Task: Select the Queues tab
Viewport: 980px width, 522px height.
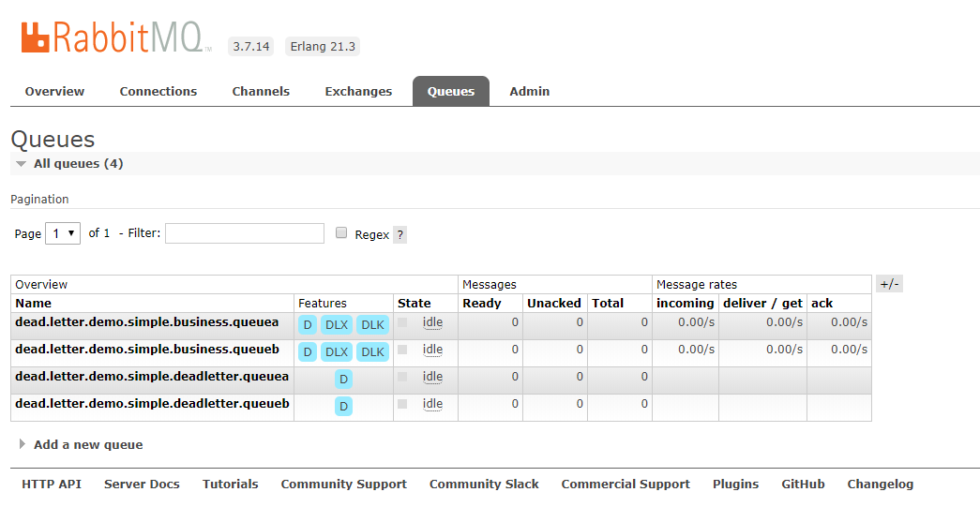Action: 451,91
